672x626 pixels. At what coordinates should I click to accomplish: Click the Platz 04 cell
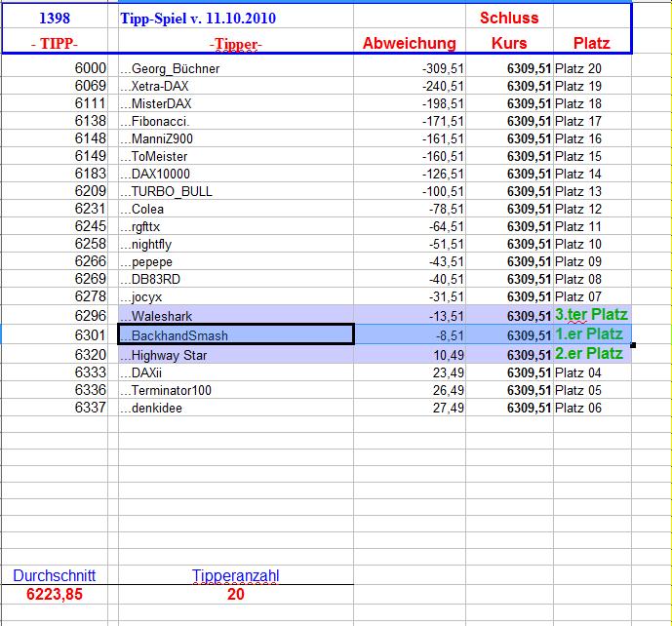click(592, 372)
